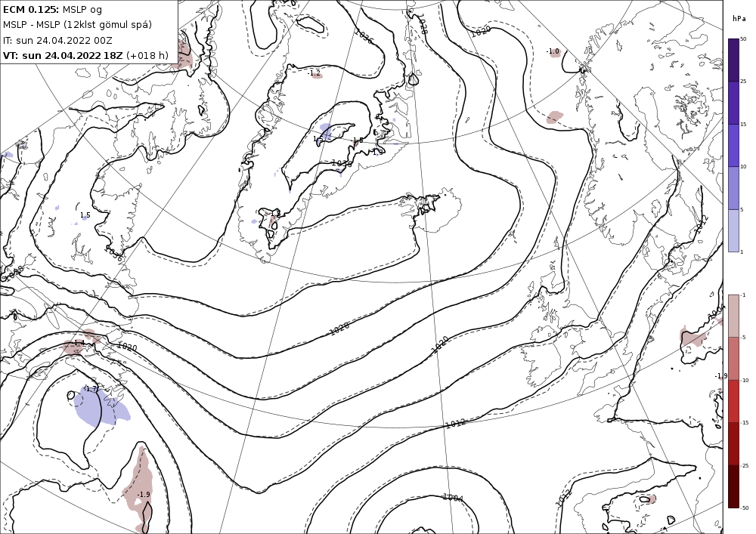Viewport: 756px width, 534px height.
Task: Click the '-1.4' value on the pink patch
Action: point(78,343)
